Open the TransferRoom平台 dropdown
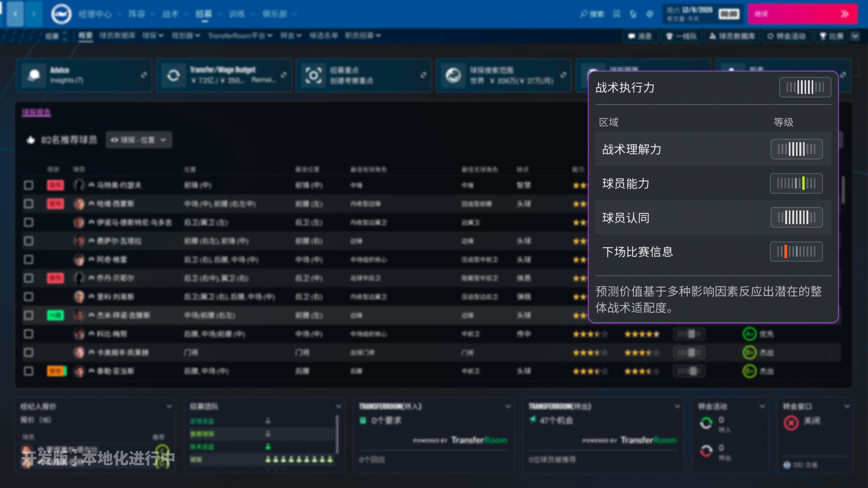868x488 pixels. (x=240, y=35)
